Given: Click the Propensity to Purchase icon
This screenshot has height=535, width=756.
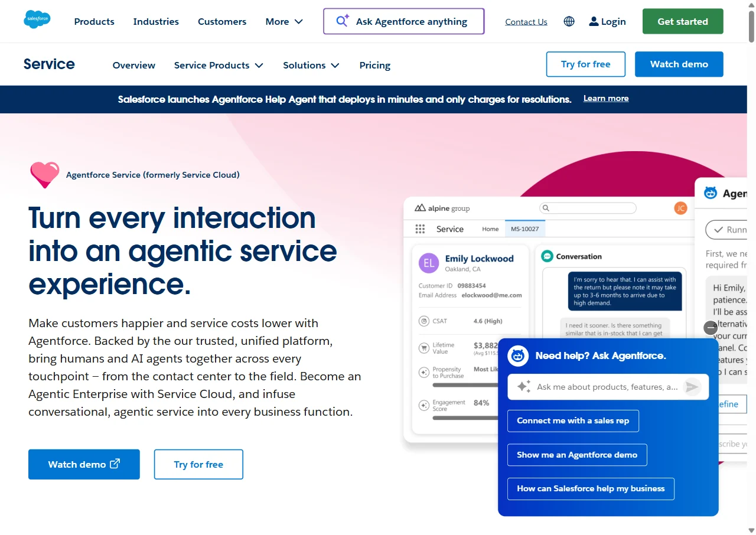Looking at the screenshot, I should pyautogui.click(x=423, y=373).
